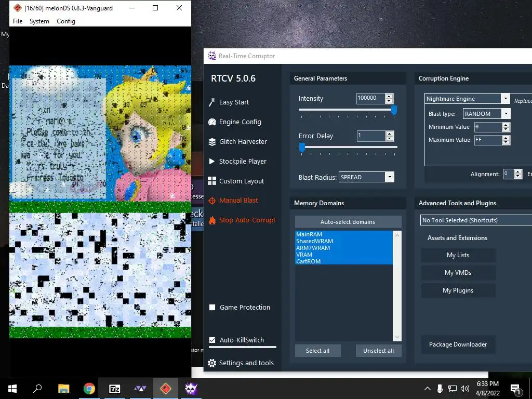Select ARM7WRAM memory domain
This screenshot has height=399, width=532.
[344, 248]
